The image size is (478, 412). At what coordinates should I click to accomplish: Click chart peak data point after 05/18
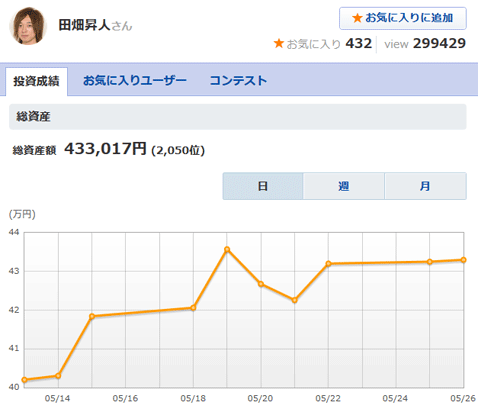coord(227,249)
